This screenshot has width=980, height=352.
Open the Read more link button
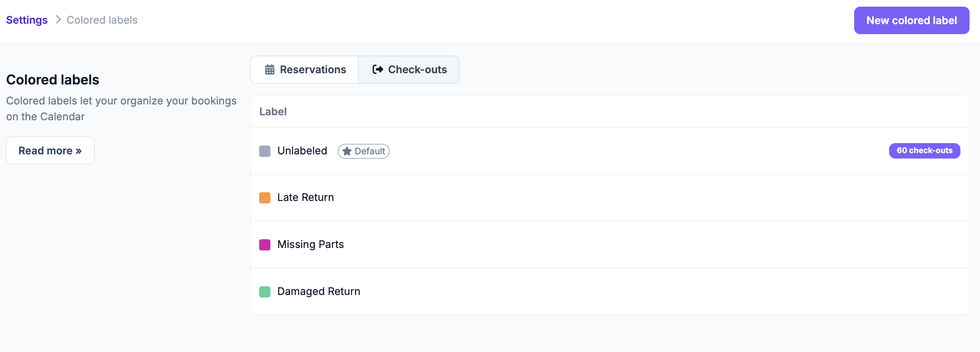click(x=50, y=150)
